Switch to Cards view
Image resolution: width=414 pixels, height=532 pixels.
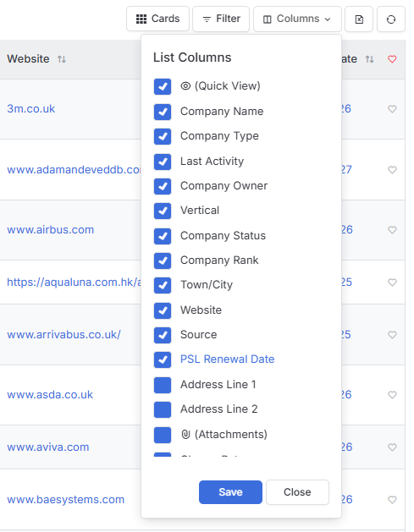[157, 19]
